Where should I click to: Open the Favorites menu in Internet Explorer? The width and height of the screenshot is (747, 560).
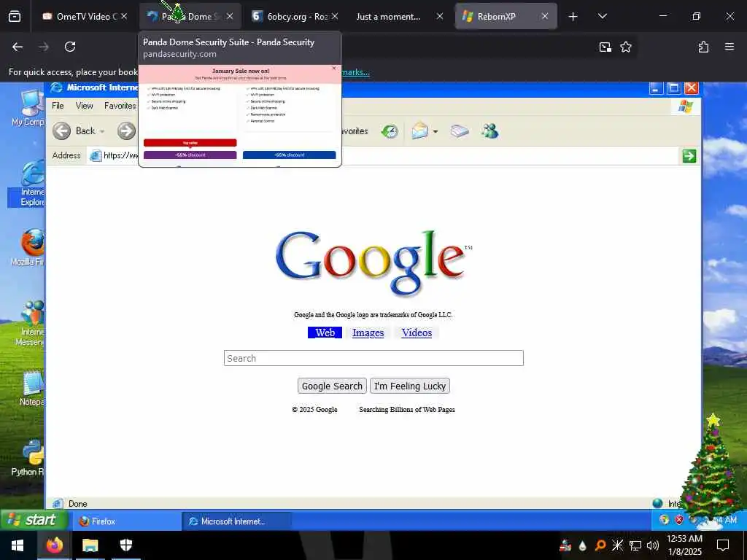tap(120, 106)
